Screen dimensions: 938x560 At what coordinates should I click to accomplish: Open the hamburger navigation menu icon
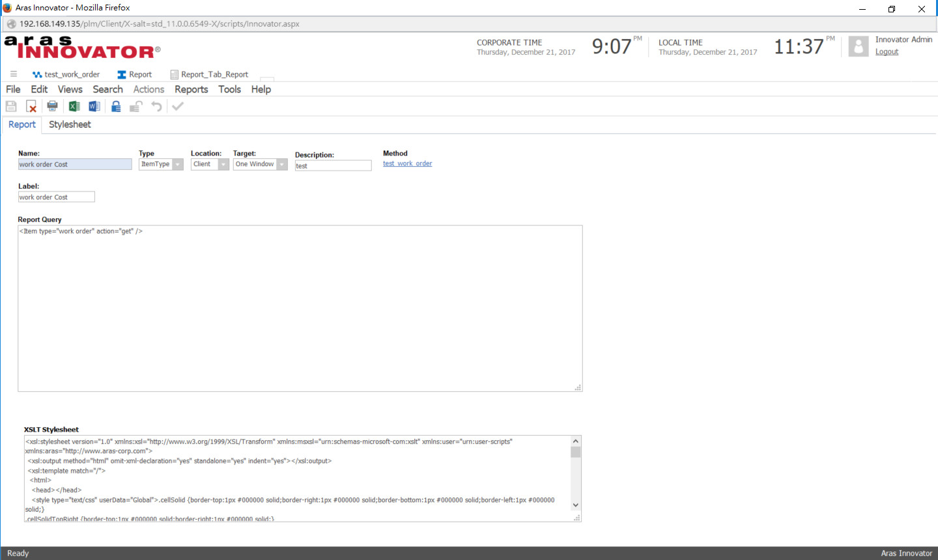pyautogui.click(x=14, y=74)
